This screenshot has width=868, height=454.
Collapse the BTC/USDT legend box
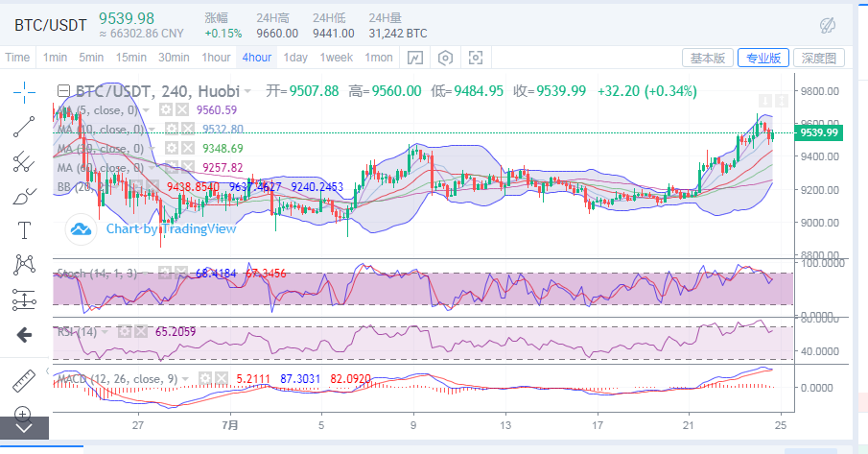[x=64, y=91]
